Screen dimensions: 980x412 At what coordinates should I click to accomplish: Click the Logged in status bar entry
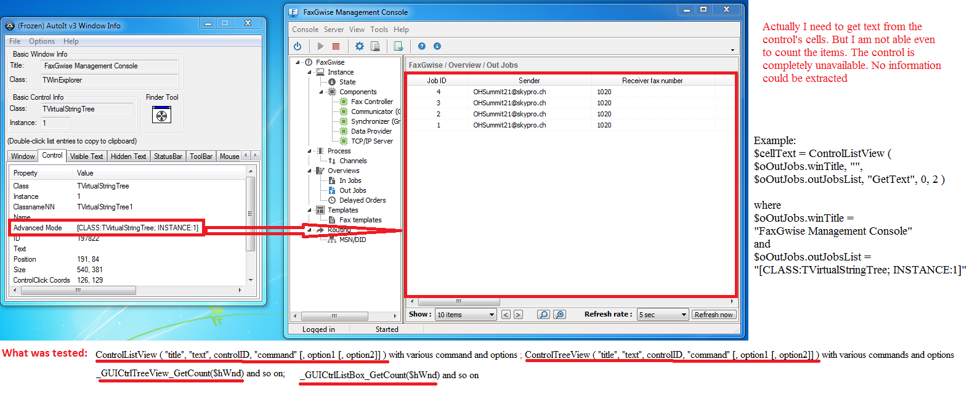pyautogui.click(x=318, y=329)
